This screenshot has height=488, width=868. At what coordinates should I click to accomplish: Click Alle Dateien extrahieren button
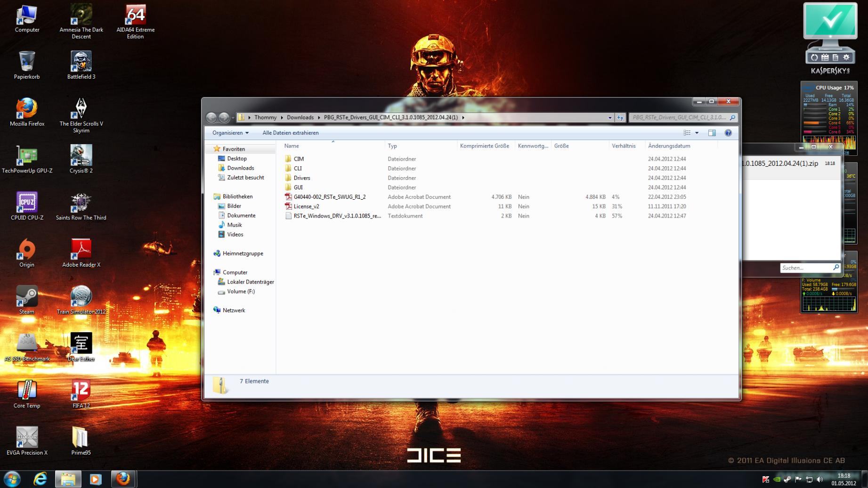tap(291, 133)
